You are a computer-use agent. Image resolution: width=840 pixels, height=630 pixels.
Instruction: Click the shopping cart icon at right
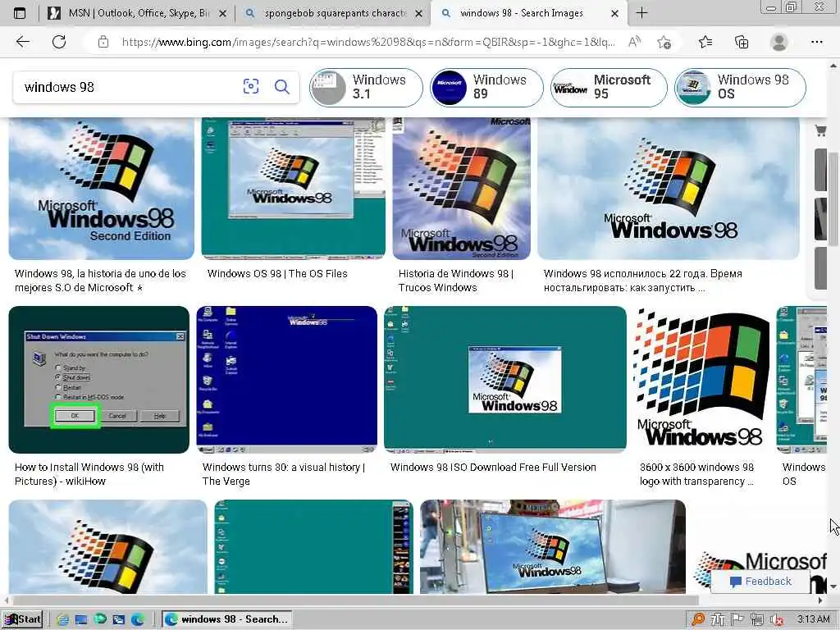[x=819, y=130]
